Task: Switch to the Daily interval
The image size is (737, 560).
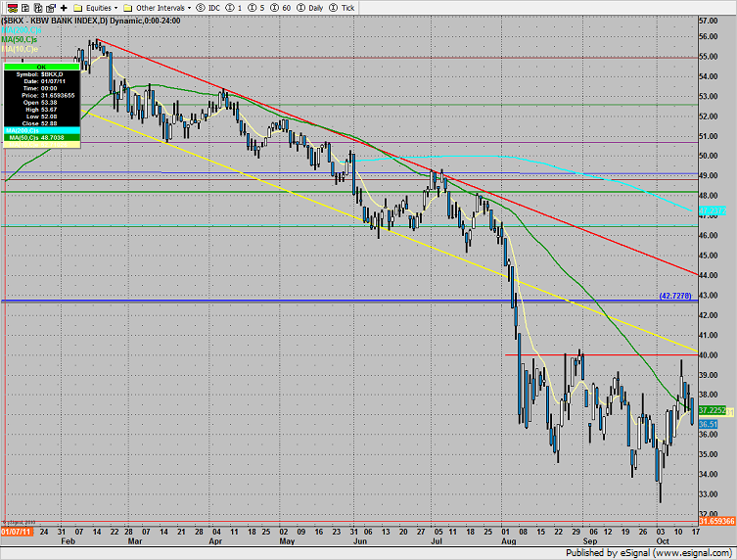Action: pos(309,8)
